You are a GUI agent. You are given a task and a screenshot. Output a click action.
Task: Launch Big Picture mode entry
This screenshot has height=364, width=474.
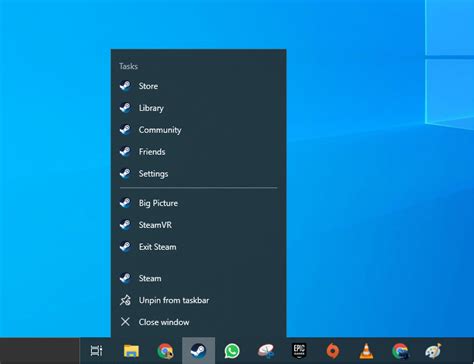(198, 203)
